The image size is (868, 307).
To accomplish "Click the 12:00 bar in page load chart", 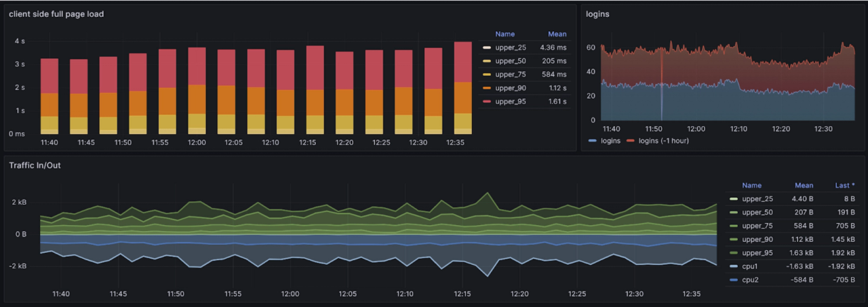I will click(197, 91).
